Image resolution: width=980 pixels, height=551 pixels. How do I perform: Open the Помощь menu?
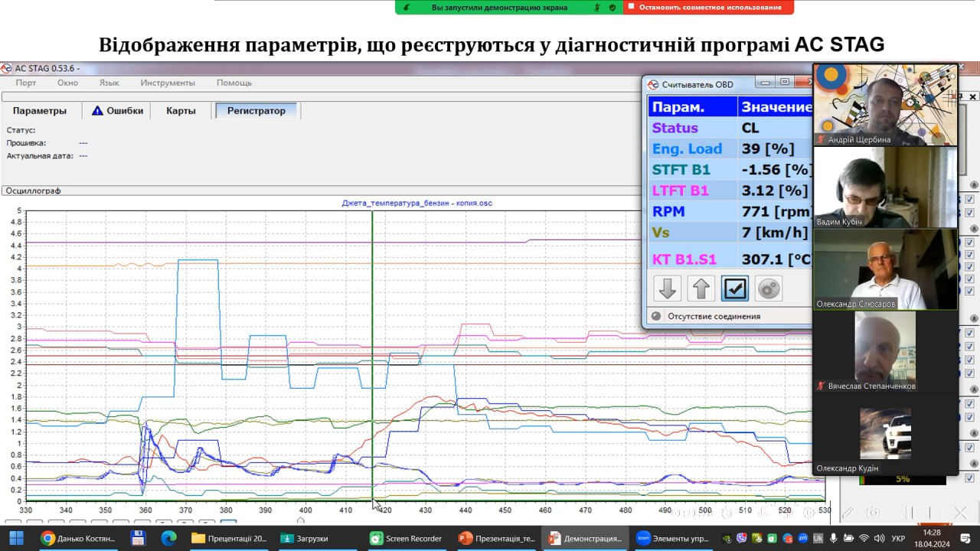click(x=234, y=83)
